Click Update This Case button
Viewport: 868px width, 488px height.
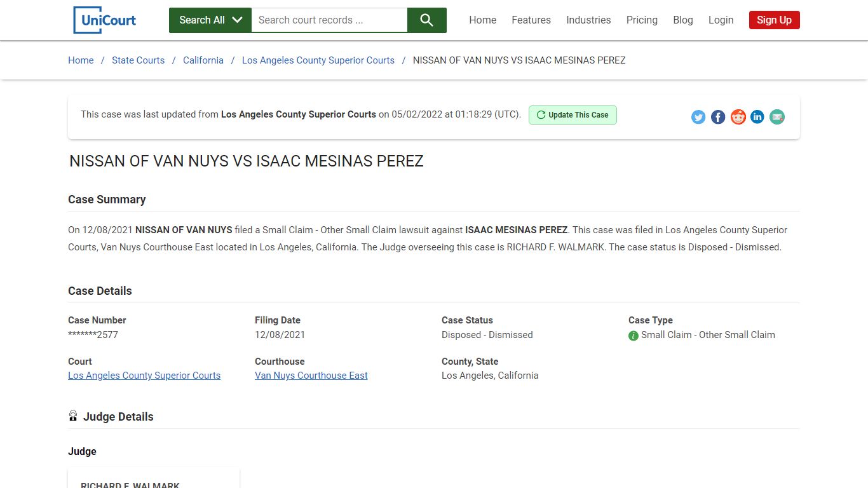[x=573, y=115]
